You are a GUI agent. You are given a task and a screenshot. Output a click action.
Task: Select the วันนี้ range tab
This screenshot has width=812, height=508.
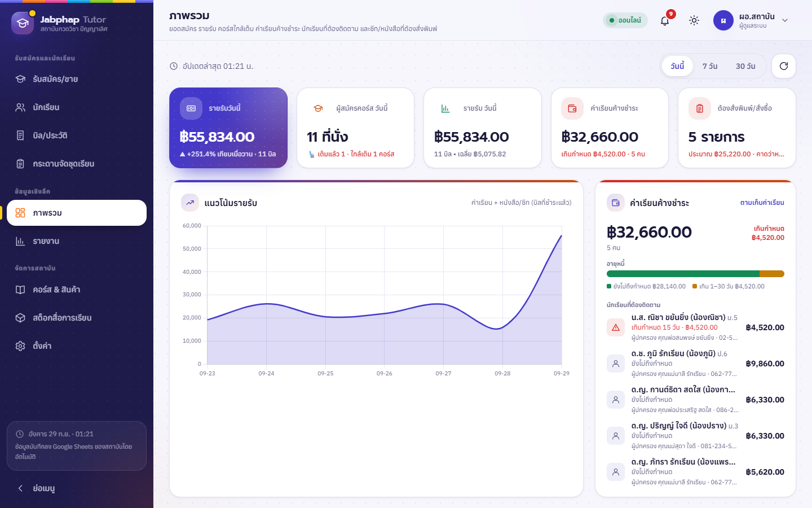(x=677, y=66)
